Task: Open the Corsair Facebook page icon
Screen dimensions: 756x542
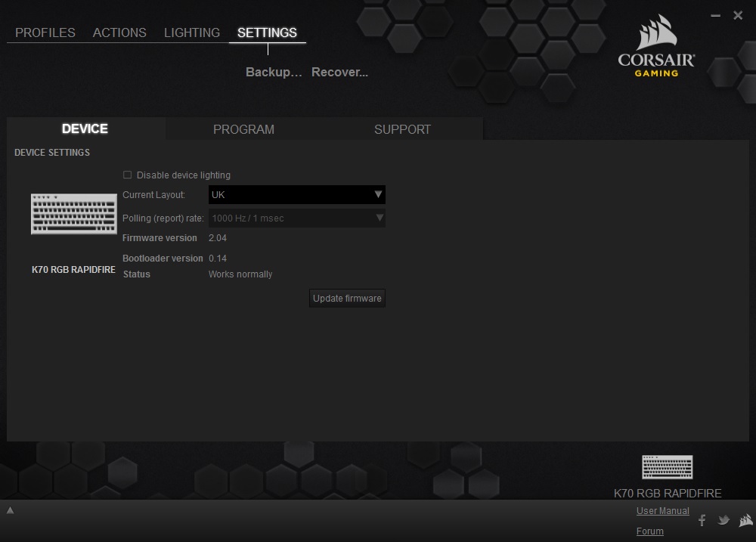Action: point(702,520)
